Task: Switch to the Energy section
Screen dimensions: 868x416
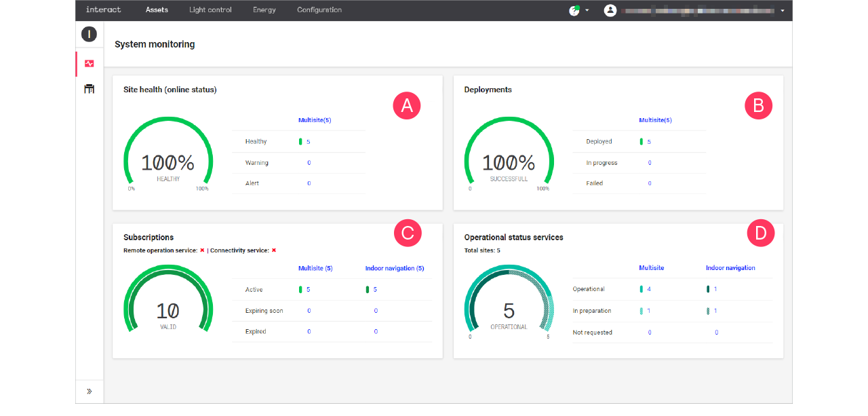Action: pyautogui.click(x=264, y=10)
